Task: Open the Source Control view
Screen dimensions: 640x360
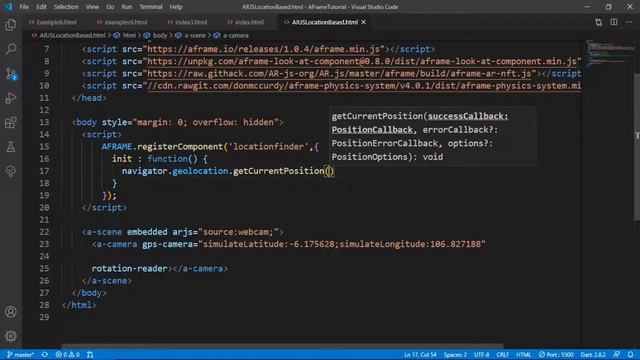Action: (x=11, y=74)
